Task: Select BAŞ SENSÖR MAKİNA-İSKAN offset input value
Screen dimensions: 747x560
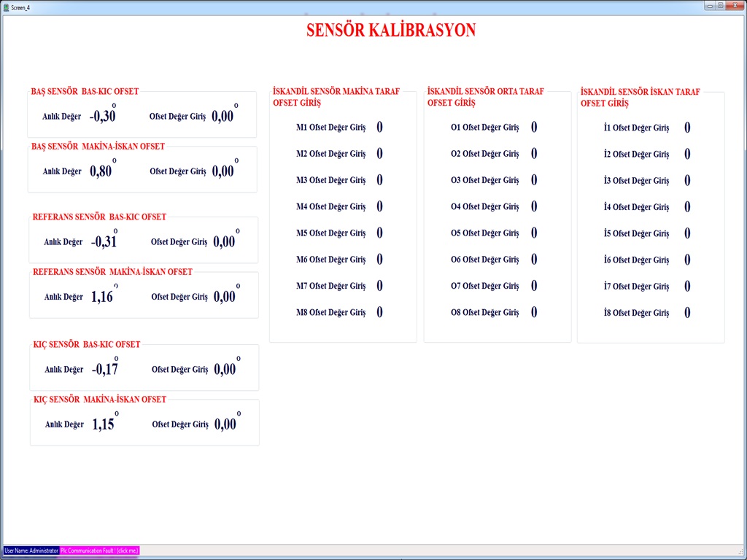Action: (222, 171)
